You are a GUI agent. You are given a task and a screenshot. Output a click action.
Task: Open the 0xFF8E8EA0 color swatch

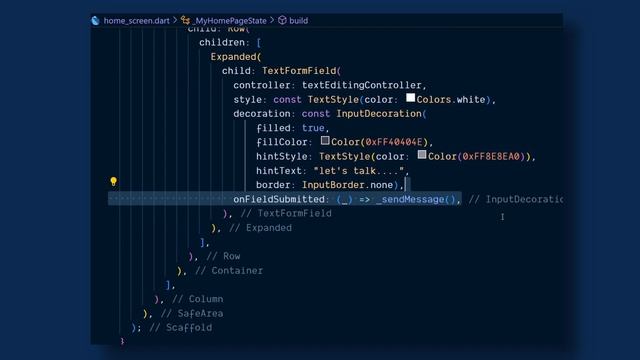point(422,155)
